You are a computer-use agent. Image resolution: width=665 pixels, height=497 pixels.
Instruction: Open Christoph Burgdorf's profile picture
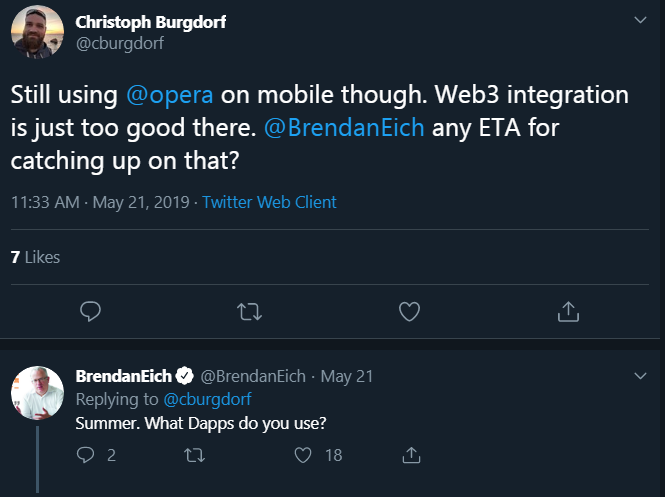37,31
